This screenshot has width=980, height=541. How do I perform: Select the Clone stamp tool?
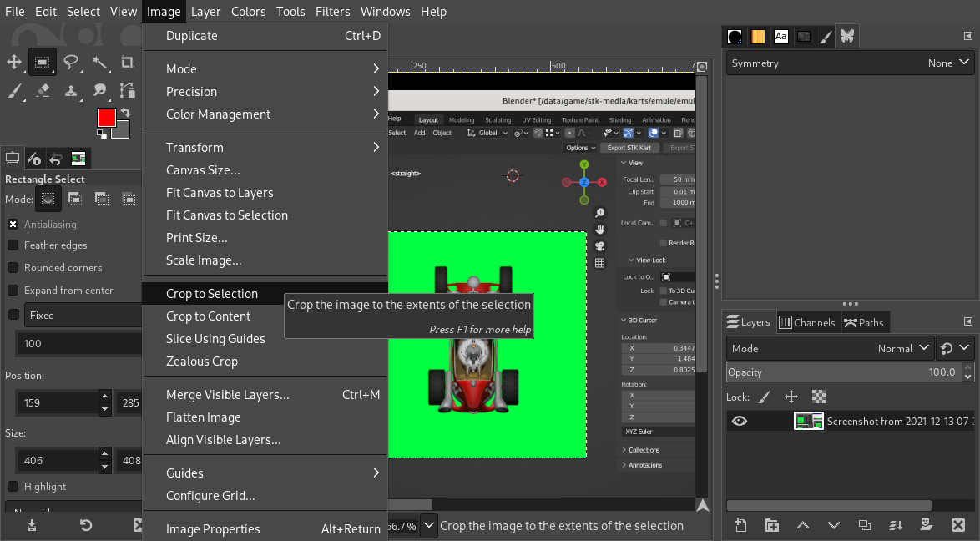tap(71, 91)
